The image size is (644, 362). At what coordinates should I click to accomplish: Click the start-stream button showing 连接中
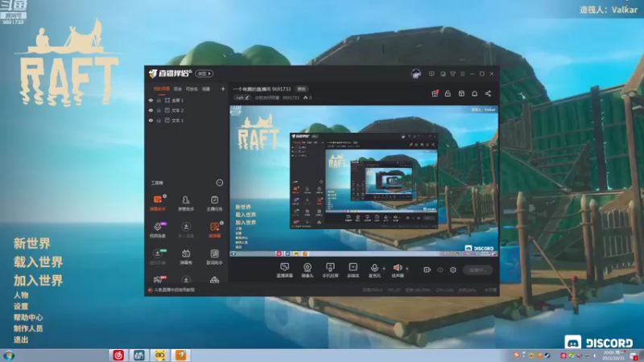477,269
